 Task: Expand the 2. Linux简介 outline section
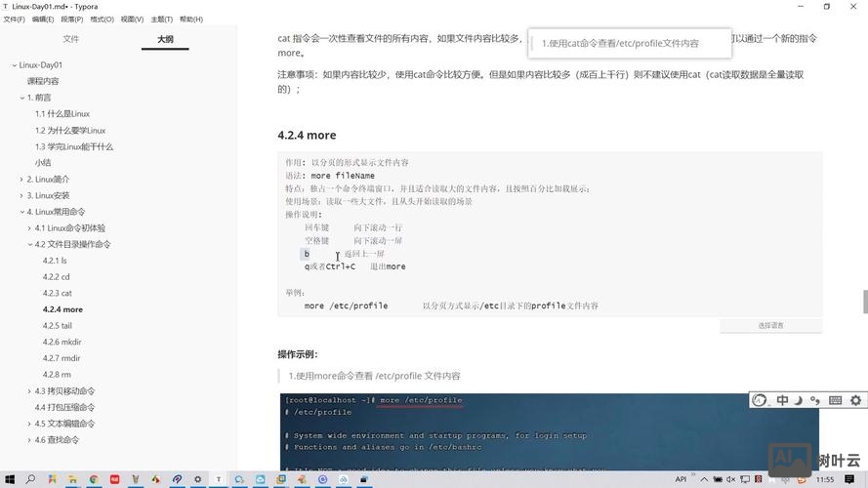22,180
